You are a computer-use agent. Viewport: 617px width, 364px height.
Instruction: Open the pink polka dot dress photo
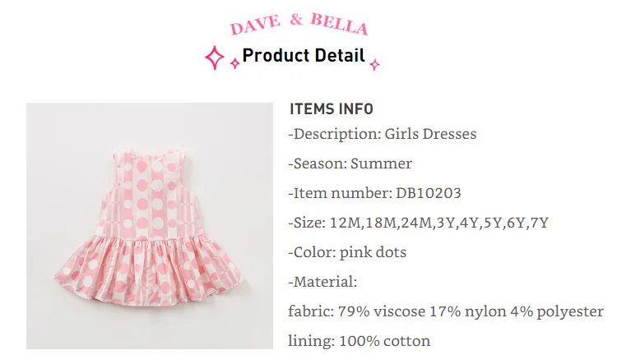pos(150,226)
